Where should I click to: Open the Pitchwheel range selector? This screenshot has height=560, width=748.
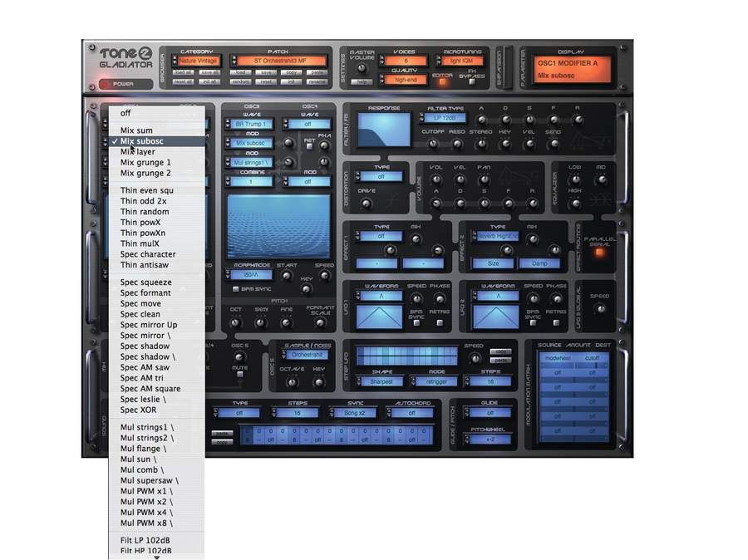tap(488, 440)
